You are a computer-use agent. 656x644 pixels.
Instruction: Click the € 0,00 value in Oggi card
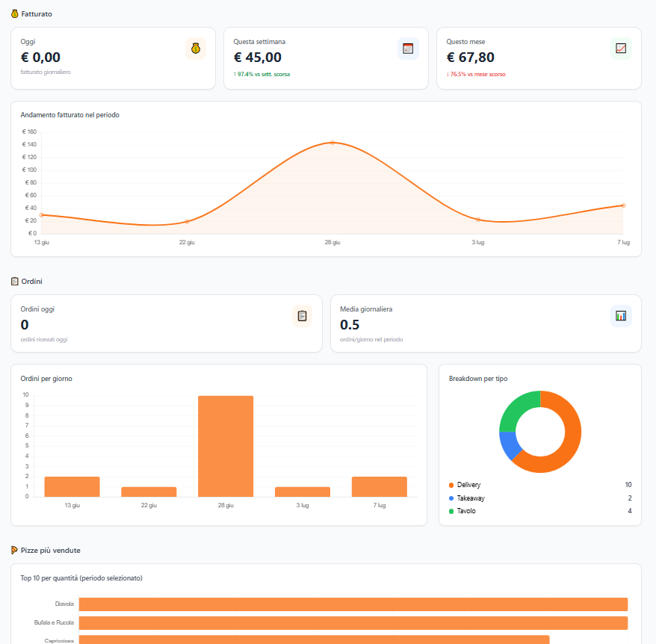pyautogui.click(x=40, y=58)
